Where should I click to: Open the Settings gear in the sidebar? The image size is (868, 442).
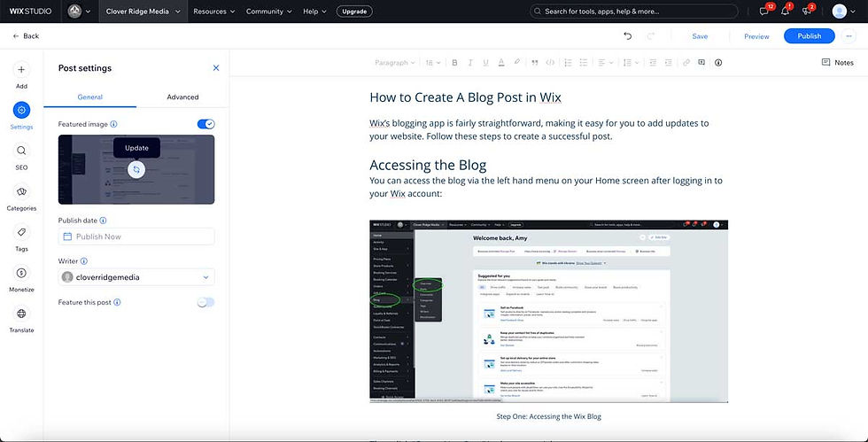21,110
